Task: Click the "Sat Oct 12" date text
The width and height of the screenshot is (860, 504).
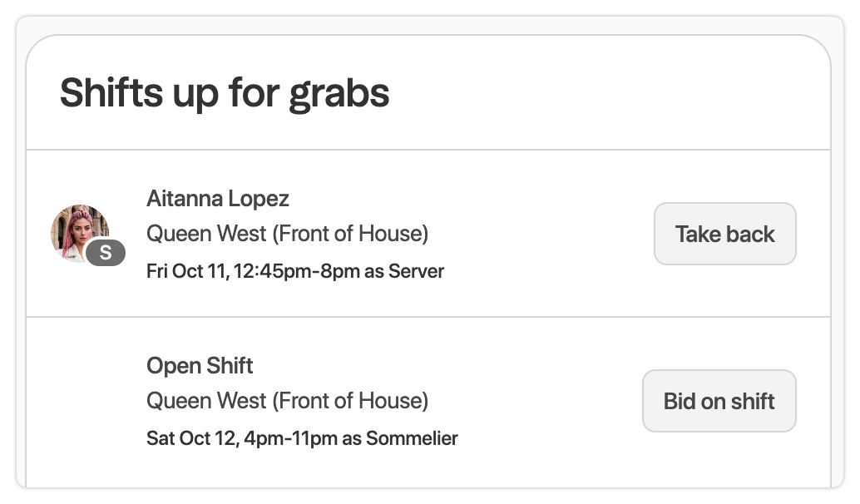Action: [x=190, y=437]
